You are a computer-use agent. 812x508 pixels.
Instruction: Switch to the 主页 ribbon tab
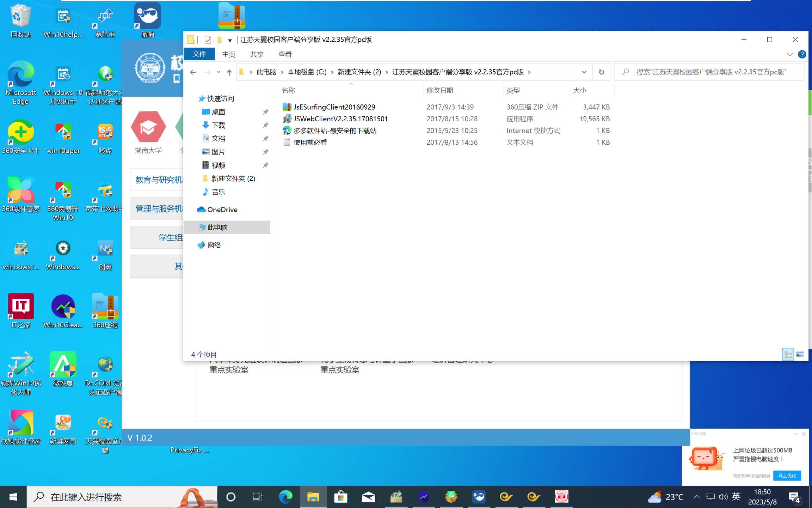click(x=228, y=54)
